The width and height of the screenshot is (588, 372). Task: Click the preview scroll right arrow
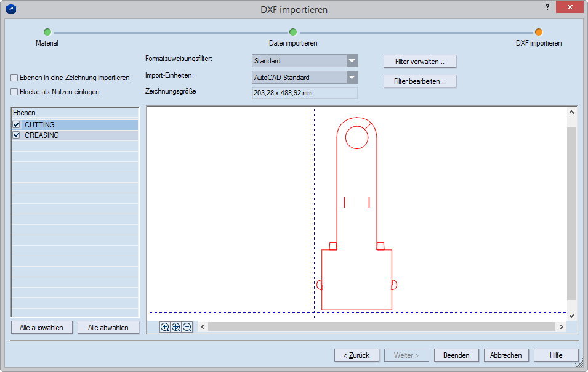coord(561,326)
